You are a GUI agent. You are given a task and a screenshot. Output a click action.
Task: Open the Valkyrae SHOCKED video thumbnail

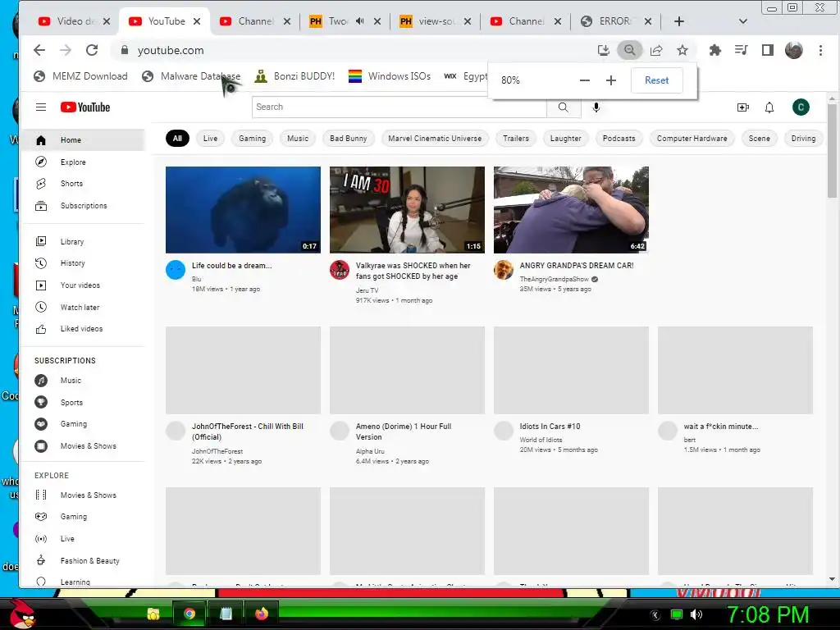point(407,209)
